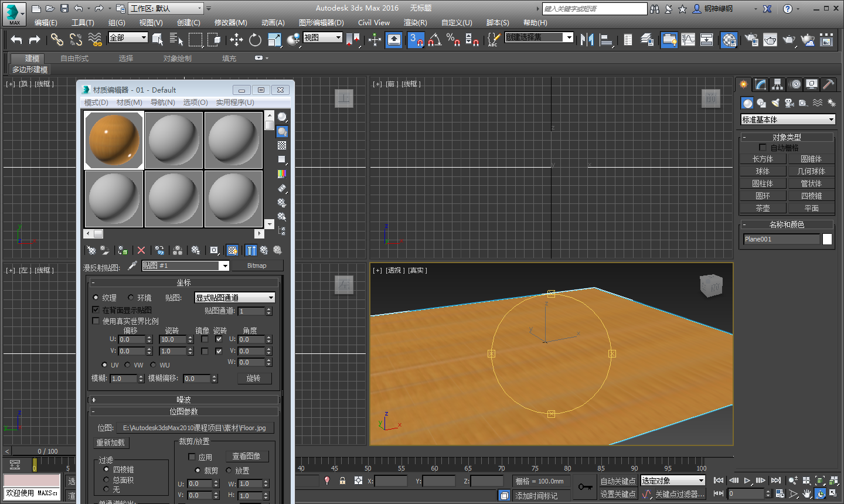Enable the Apply crop checkbox
844x504 pixels.
(192, 457)
